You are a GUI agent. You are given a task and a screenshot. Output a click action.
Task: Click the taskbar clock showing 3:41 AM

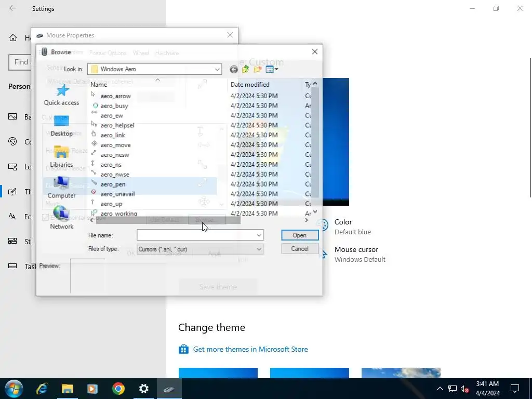pos(487,389)
